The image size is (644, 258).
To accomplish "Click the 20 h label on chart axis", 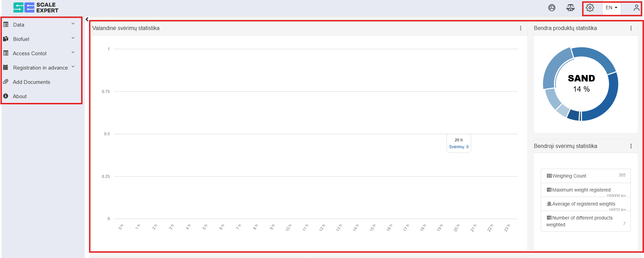I will (457, 228).
